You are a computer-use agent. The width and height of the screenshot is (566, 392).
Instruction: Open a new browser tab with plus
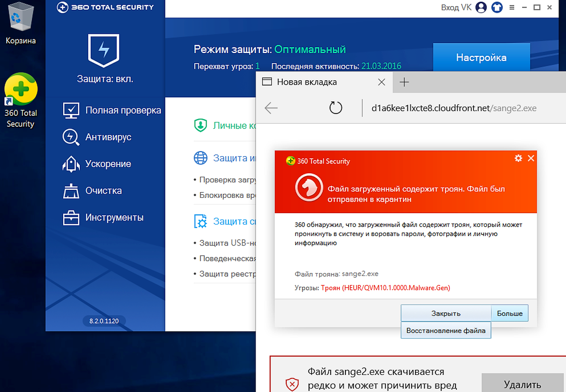[x=404, y=82]
